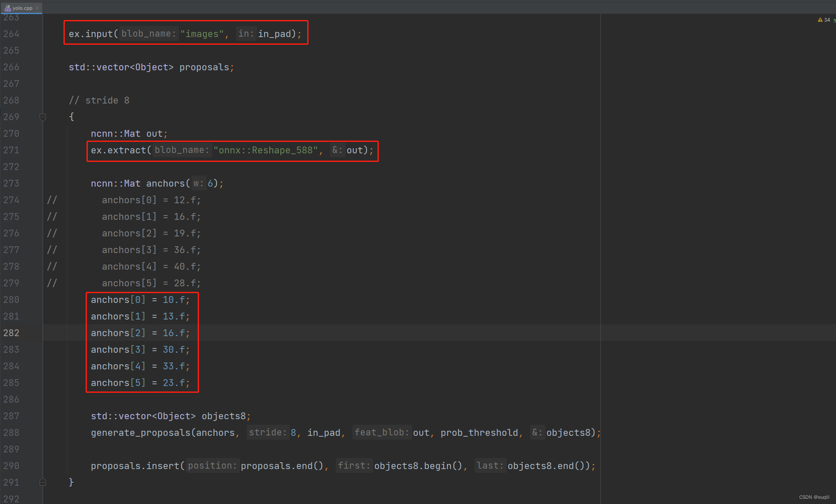Close the yolo.cpp tab
Viewport: 836px width, 504px height.
(x=37, y=8)
